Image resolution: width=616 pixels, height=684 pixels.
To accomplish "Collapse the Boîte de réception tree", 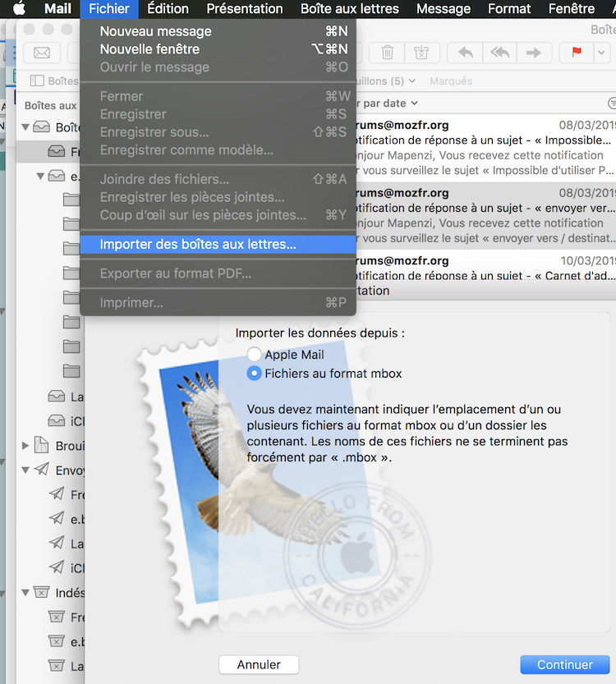I will [x=25, y=127].
